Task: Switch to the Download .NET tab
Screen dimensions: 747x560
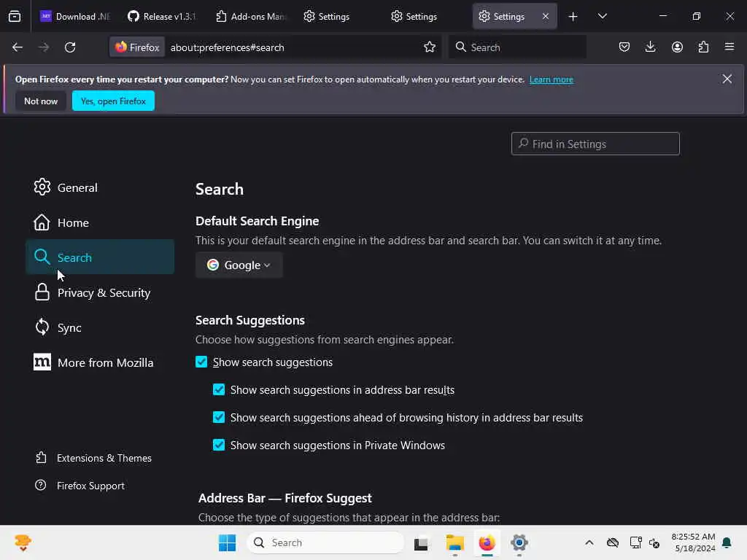Action: coord(76,16)
